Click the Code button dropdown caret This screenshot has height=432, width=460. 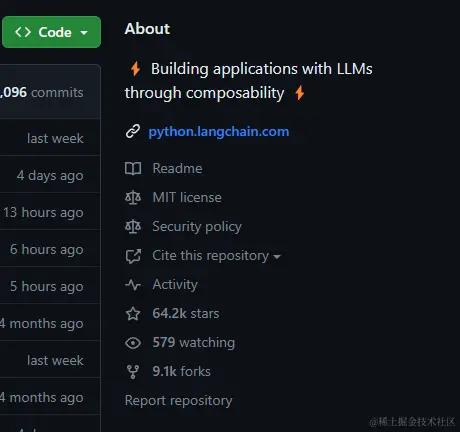click(84, 33)
